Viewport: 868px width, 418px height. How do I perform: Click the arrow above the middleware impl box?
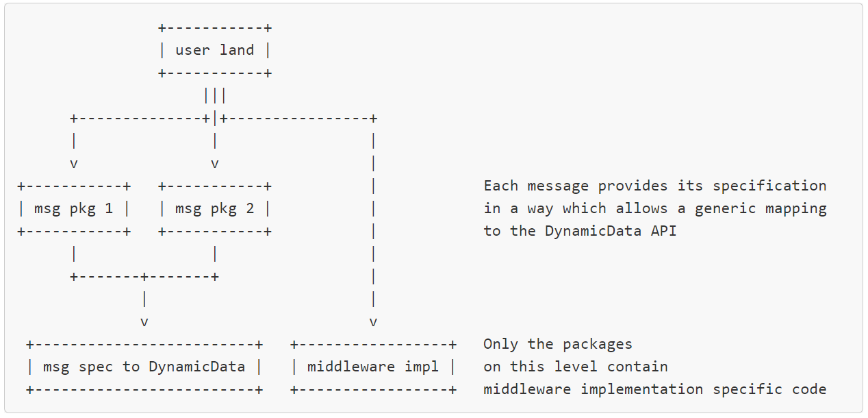(x=373, y=321)
